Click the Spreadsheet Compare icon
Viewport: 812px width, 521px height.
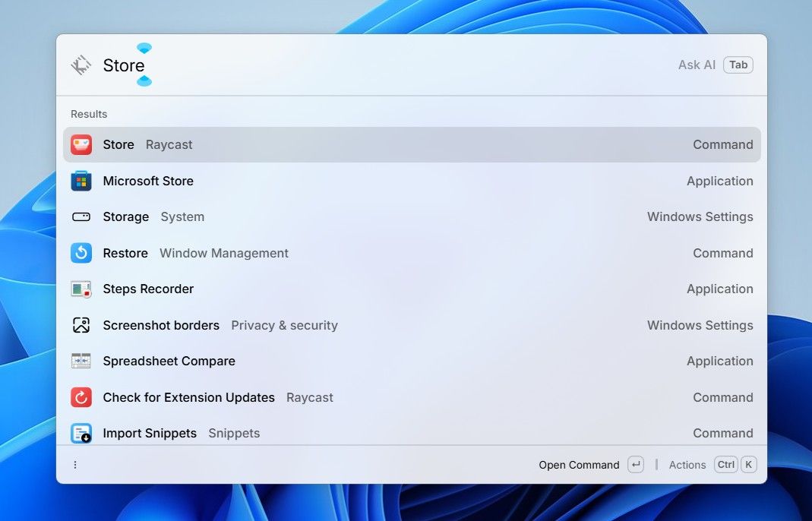(81, 361)
